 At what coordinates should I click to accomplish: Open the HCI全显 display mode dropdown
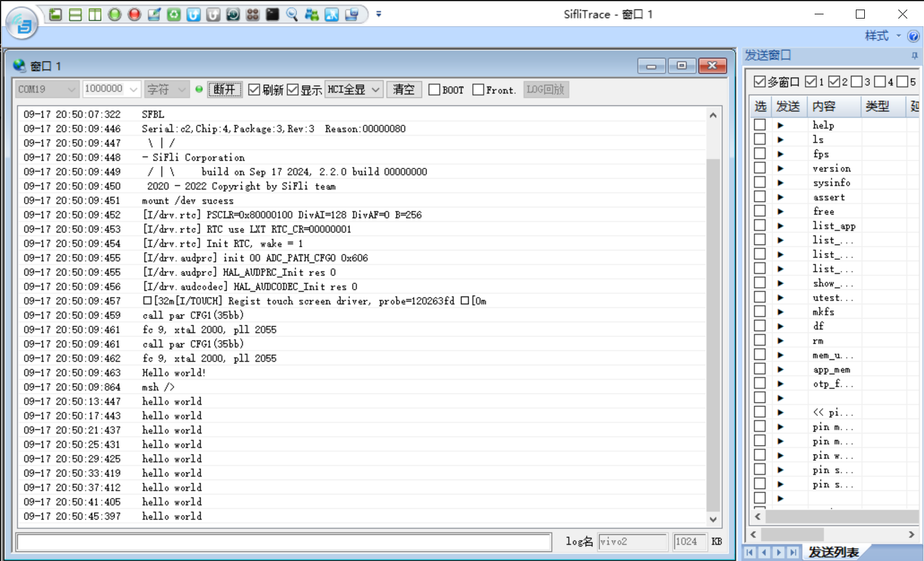354,89
